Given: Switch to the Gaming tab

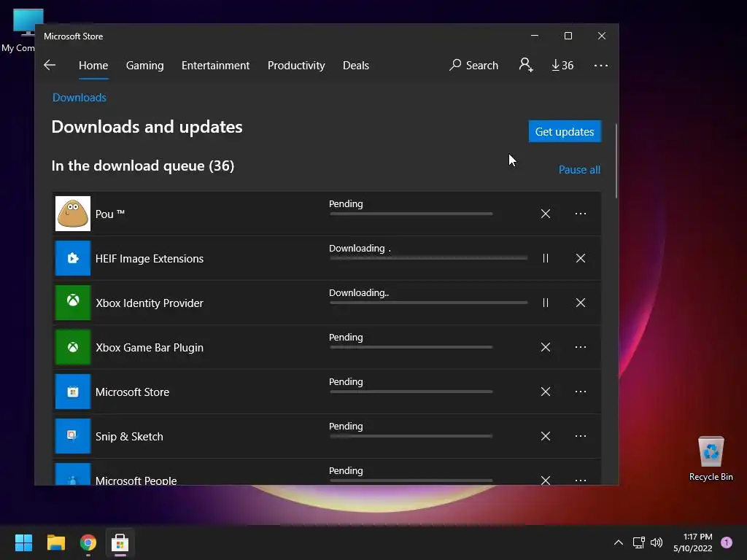Looking at the screenshot, I should point(145,65).
